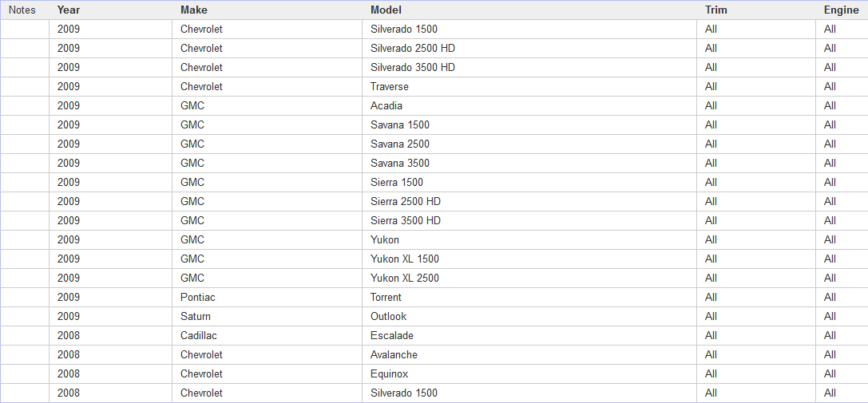Click the Engine All cell in Avalanche row
Screen dimensions: 868x403
coord(842,355)
